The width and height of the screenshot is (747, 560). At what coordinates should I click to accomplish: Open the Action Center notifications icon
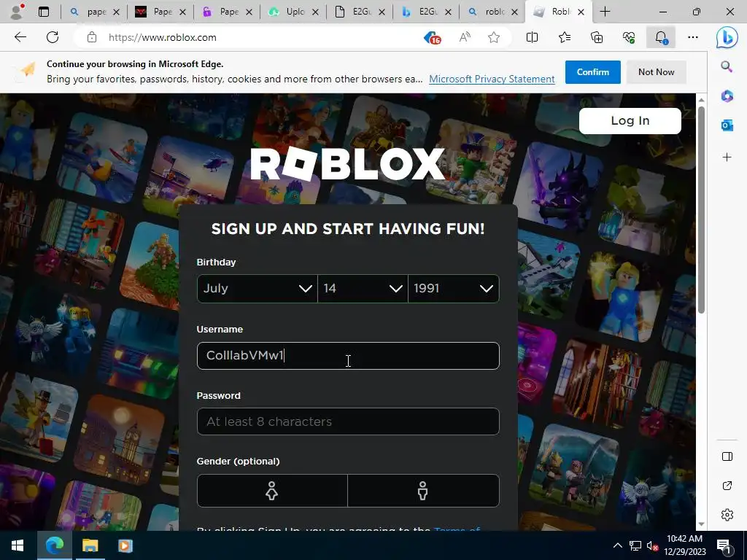pos(724,546)
